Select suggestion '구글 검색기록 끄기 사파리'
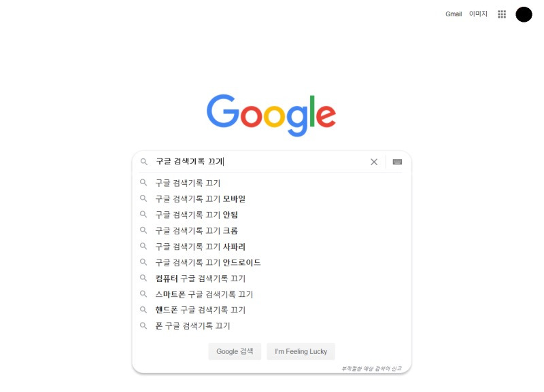The width and height of the screenshot is (544, 392). (x=198, y=246)
